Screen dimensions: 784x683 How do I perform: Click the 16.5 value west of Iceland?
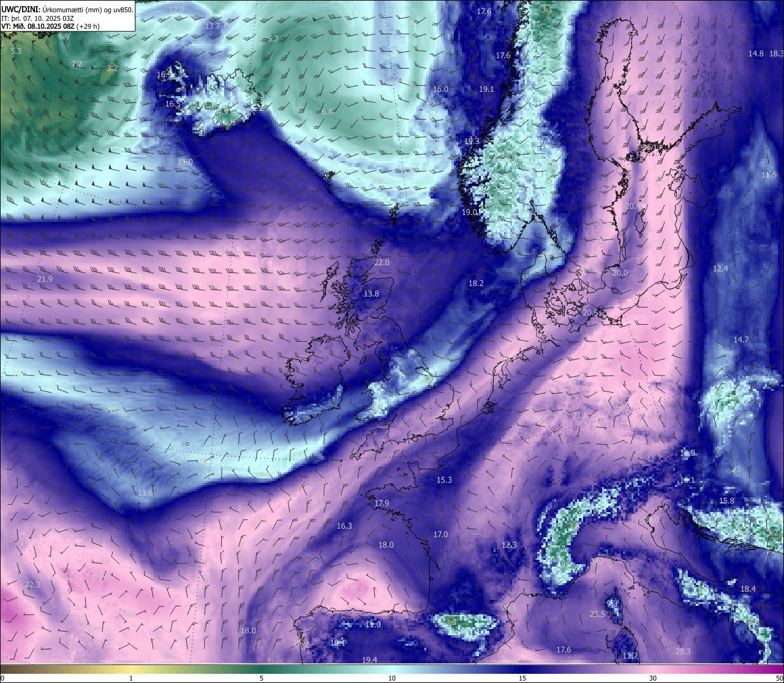click(x=173, y=104)
